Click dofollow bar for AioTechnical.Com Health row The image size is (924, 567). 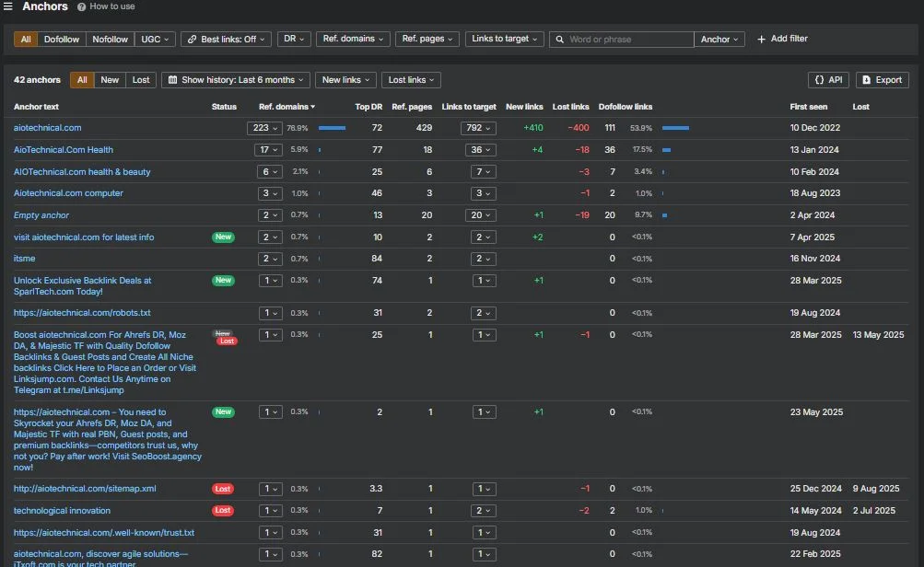point(666,150)
